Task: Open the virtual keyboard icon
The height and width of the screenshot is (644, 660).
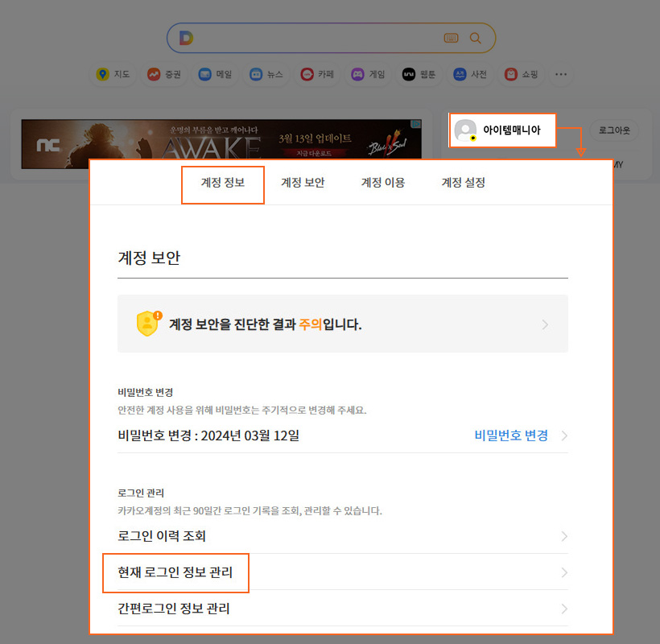Action: point(451,38)
